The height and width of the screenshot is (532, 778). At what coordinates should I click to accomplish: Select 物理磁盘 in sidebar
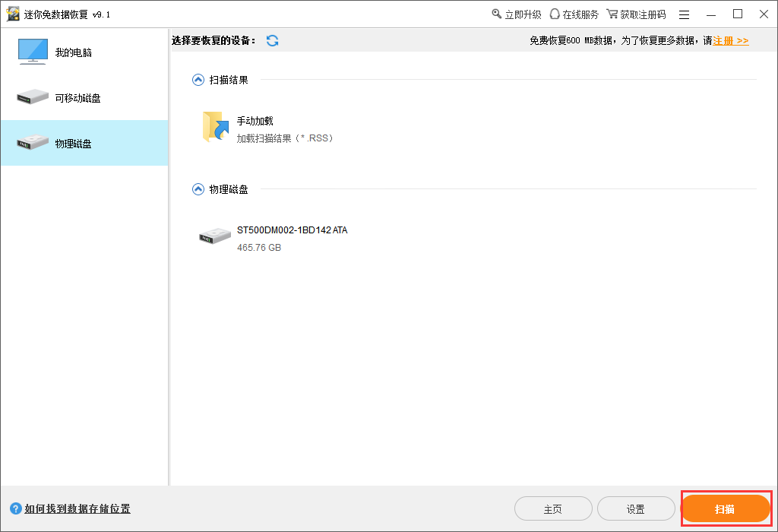coord(84,143)
